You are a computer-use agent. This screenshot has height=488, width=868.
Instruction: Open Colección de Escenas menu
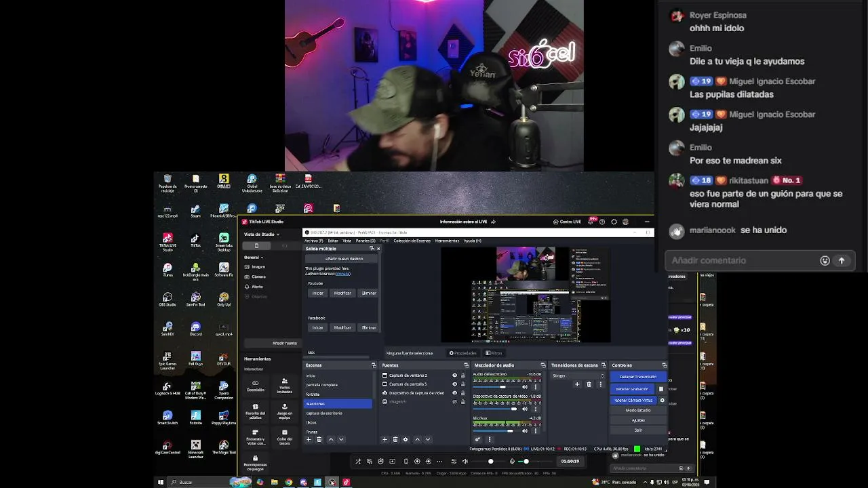click(412, 241)
